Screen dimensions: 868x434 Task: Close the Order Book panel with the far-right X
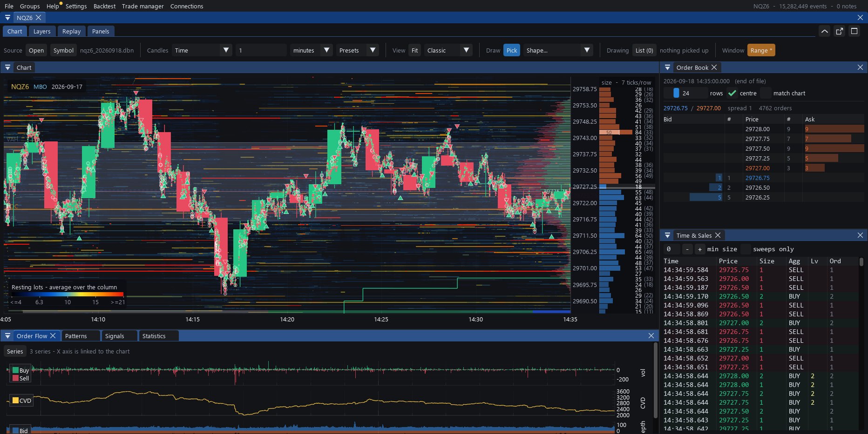point(860,67)
